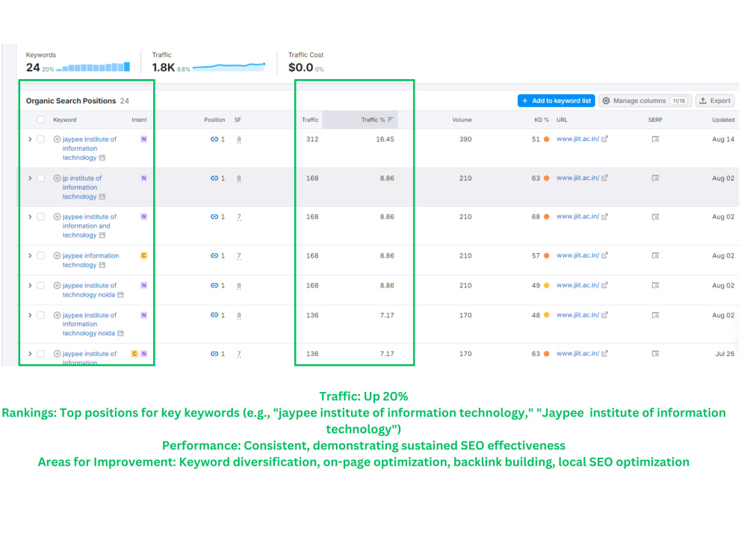The height and width of the screenshot is (560, 747).
Task: Click the gear icon in Manage columns
Action: coord(606,101)
